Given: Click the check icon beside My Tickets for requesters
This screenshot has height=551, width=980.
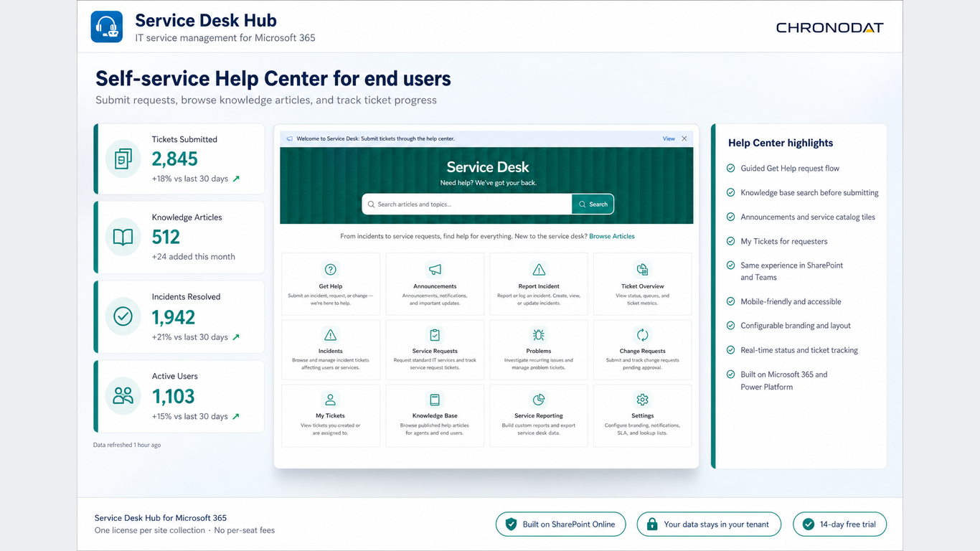Looking at the screenshot, I should coord(730,241).
